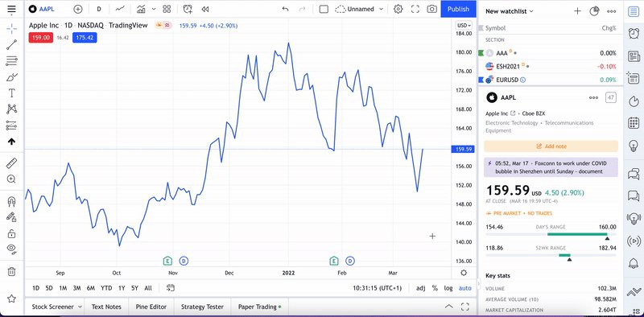
Task: Open the New watchlist dropdown
Action: click(x=510, y=11)
